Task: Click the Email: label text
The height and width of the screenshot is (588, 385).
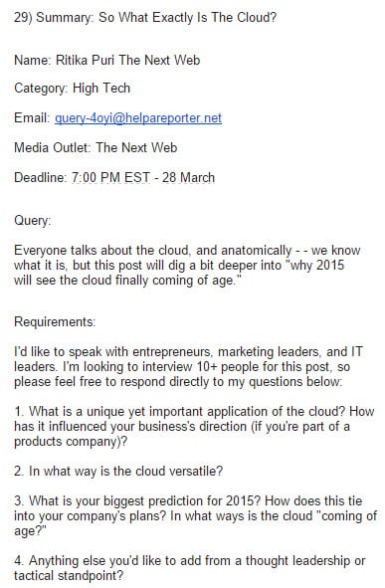Action: point(32,118)
